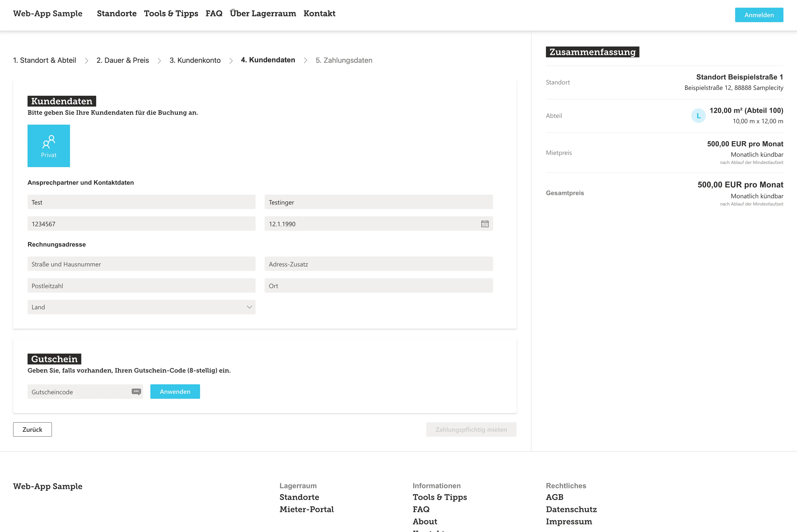
Task: Open the footer Mieter-Portal link
Action: pyautogui.click(x=307, y=510)
